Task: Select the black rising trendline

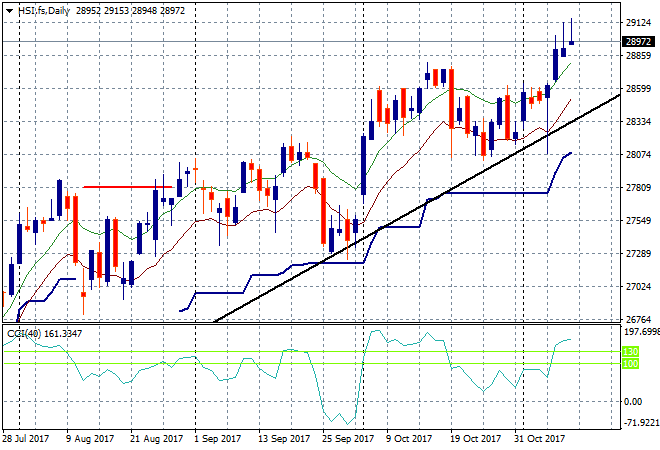Action: [417, 209]
